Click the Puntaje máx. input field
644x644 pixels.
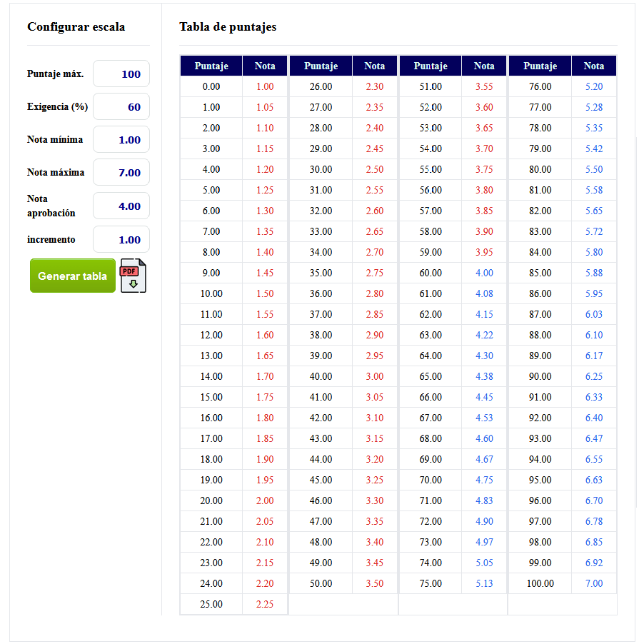click(121, 74)
